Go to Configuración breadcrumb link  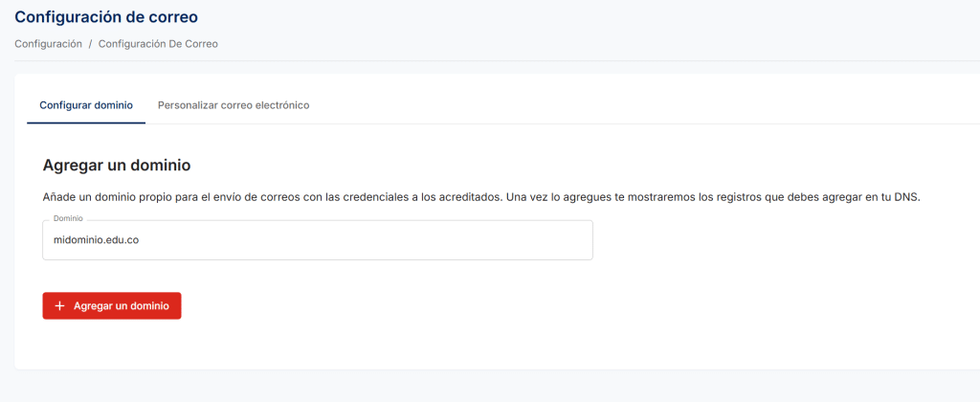click(48, 44)
